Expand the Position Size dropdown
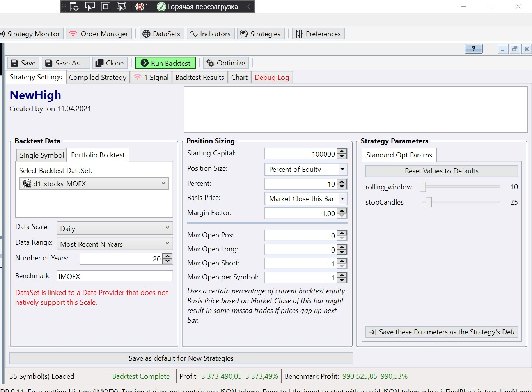 tap(342, 170)
